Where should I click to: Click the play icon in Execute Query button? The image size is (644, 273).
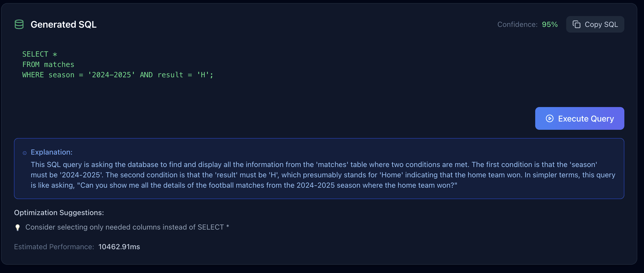549,118
